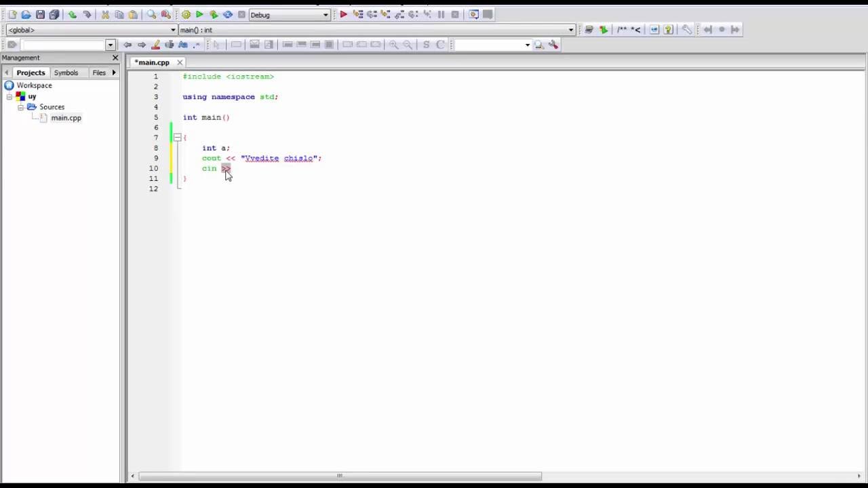Zoom in with the magnifier plus icon
Screen dimensions: 868x488
point(393,45)
